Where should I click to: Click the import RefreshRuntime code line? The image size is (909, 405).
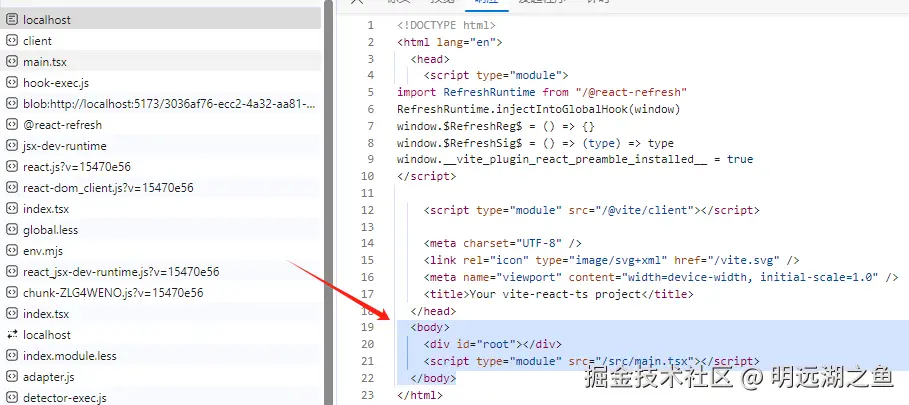(542, 92)
